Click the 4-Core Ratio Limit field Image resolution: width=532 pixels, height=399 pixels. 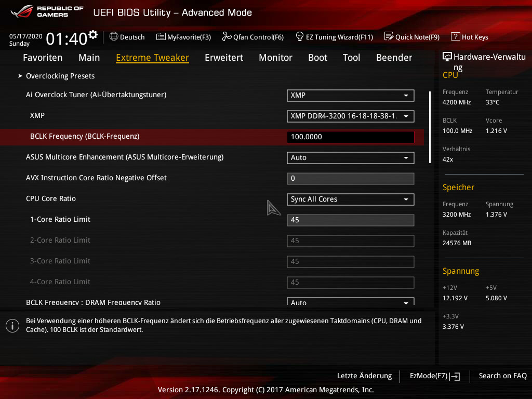(351, 282)
